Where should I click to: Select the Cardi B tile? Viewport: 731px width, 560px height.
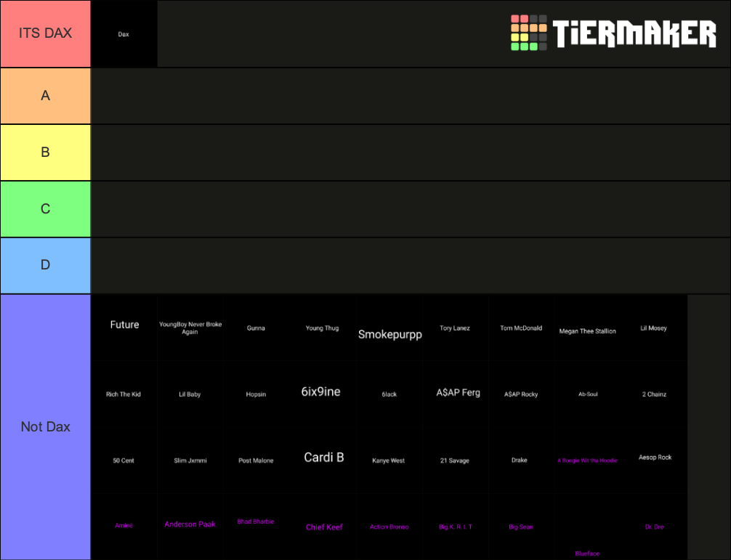323,458
